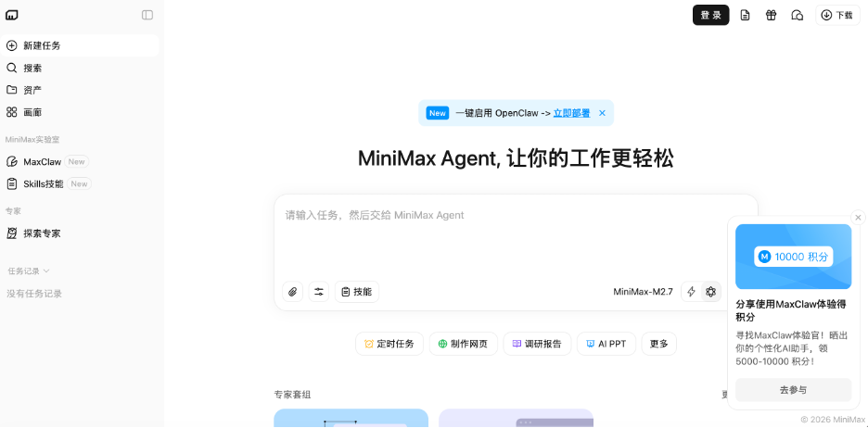Screen dimensions: 868x428
Task: Click the 10000 积分 promo image
Action: click(x=793, y=257)
